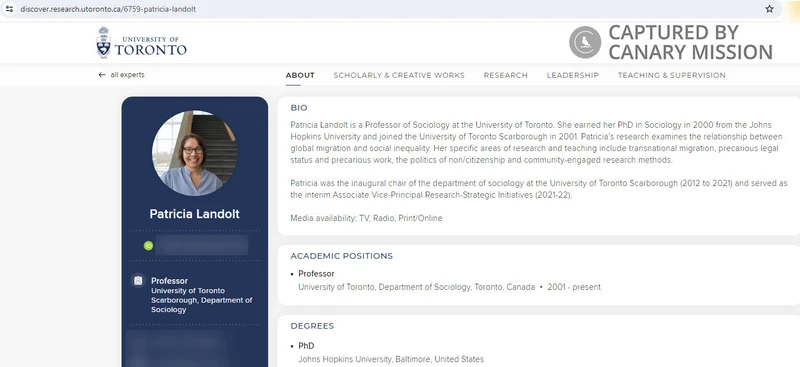
Task: Click the Canary Mission bird logo
Action: click(585, 42)
